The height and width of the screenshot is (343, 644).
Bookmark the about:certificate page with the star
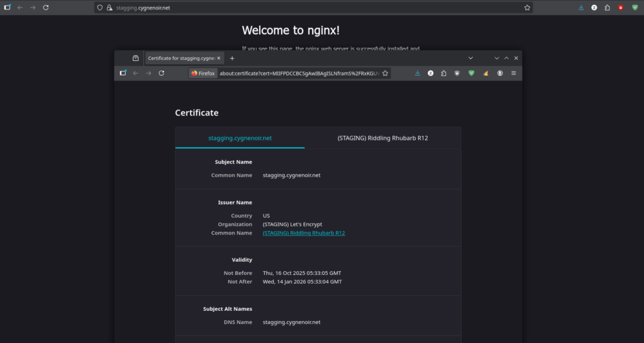(x=386, y=73)
